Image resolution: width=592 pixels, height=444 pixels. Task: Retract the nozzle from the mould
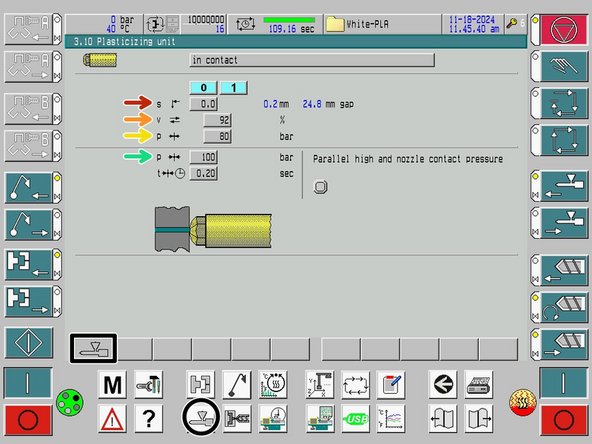click(564, 223)
